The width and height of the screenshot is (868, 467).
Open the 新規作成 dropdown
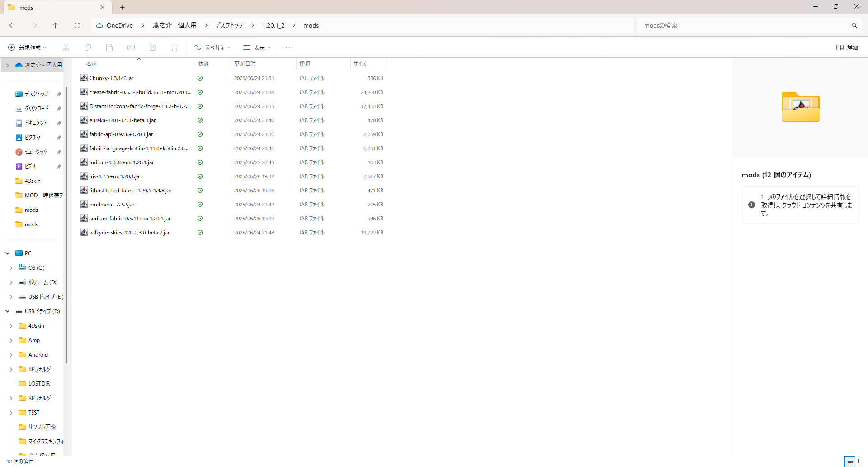click(28, 48)
